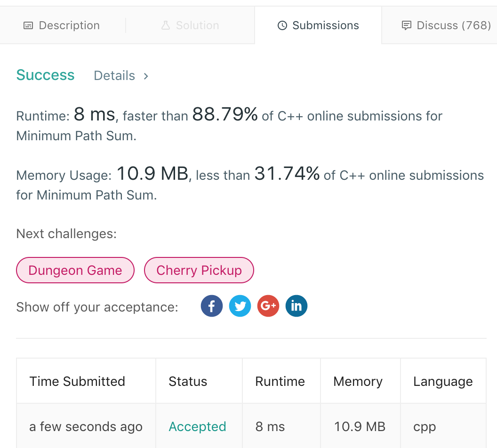The width and height of the screenshot is (497, 448).
Task: Click the clock icon beside Submissions
Action: tap(282, 25)
